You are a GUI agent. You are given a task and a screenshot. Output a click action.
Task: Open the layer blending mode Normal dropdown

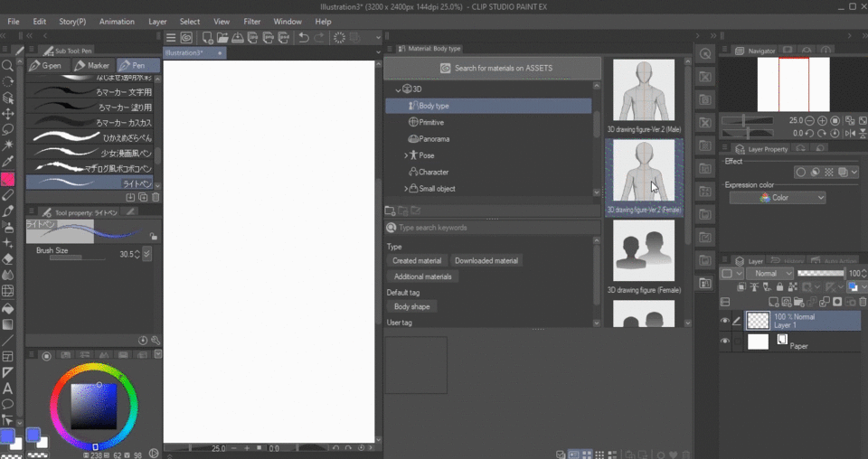(769, 274)
